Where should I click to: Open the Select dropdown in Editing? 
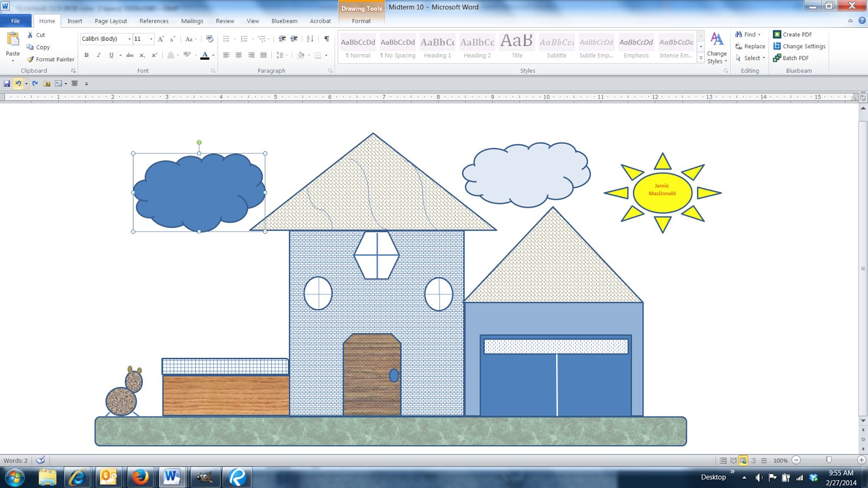750,58
